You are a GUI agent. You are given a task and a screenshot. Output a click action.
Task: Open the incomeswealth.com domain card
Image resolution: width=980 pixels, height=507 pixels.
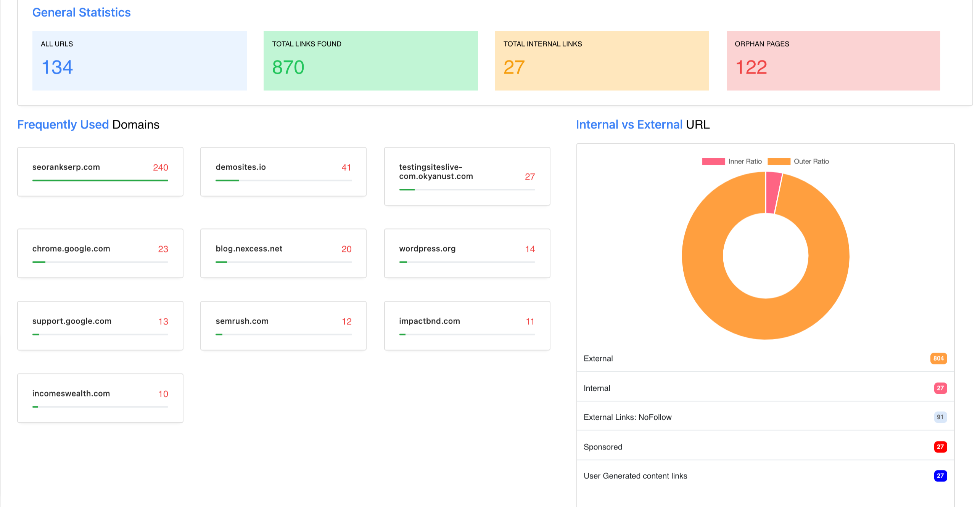[x=100, y=398]
